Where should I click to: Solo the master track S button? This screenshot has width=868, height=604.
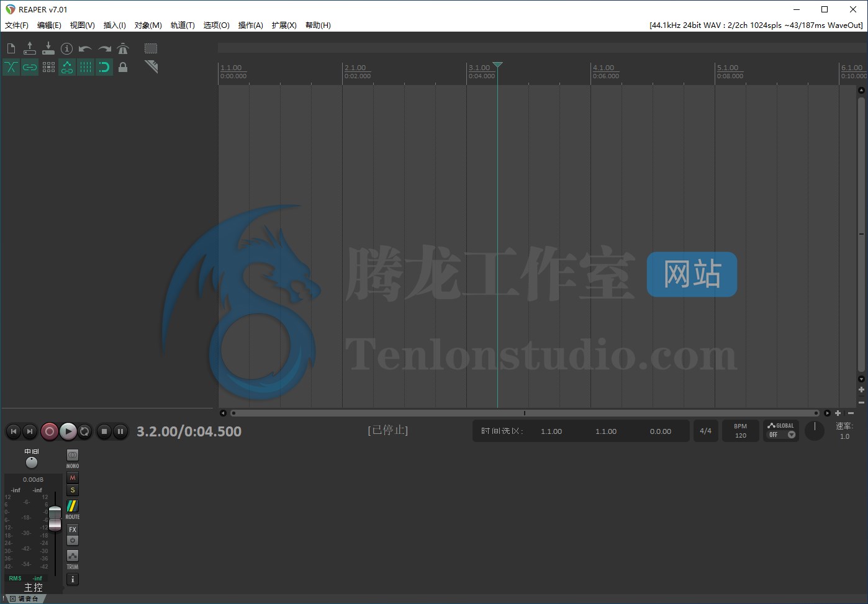(x=73, y=490)
